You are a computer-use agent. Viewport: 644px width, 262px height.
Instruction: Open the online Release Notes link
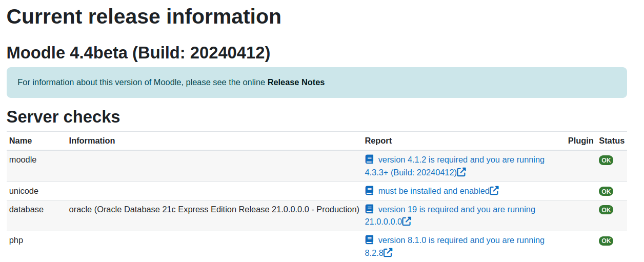click(x=296, y=82)
